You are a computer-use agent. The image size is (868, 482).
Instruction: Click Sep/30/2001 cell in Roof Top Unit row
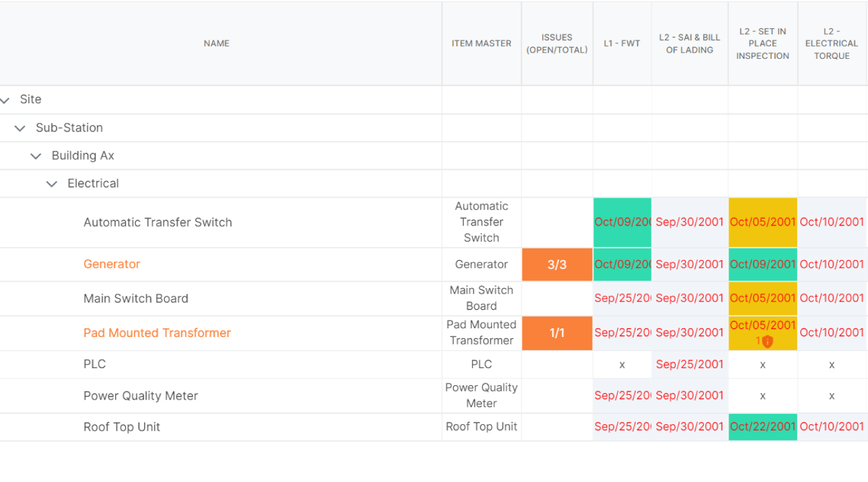(689, 427)
